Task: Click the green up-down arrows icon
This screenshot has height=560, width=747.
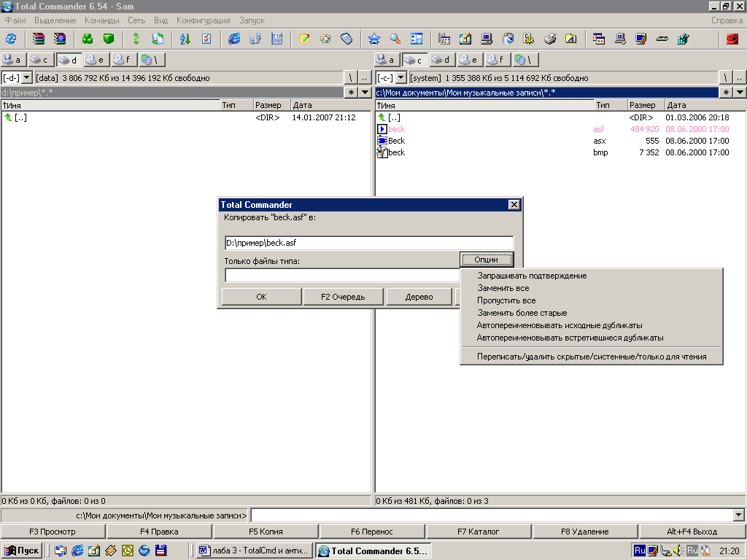Action: 136,39
